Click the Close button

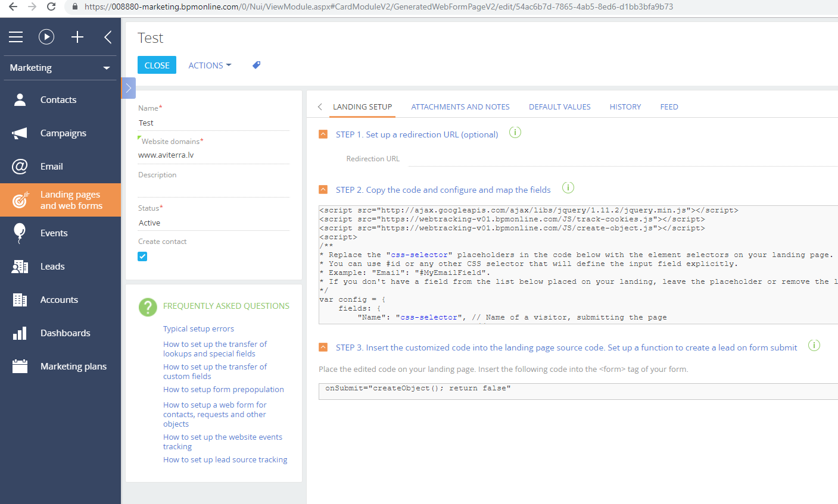[157, 65]
